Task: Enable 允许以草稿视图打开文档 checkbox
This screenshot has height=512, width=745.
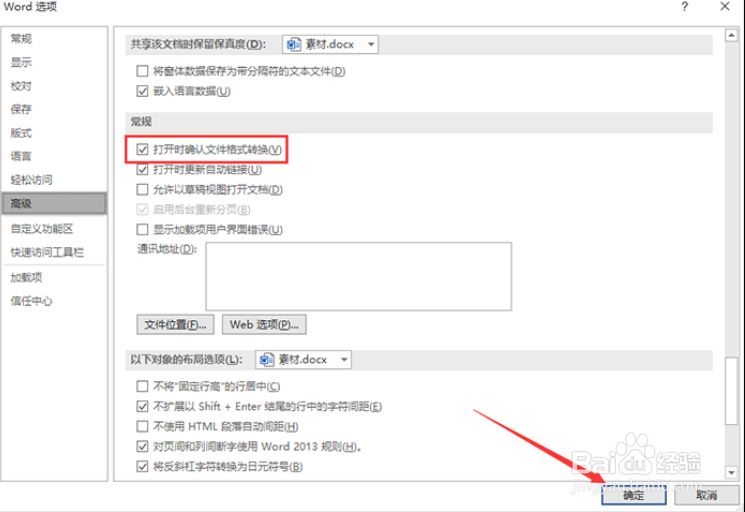Action: pos(142,190)
